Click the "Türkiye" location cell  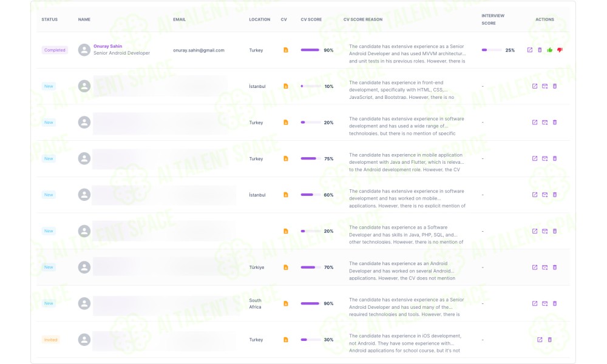point(257,268)
